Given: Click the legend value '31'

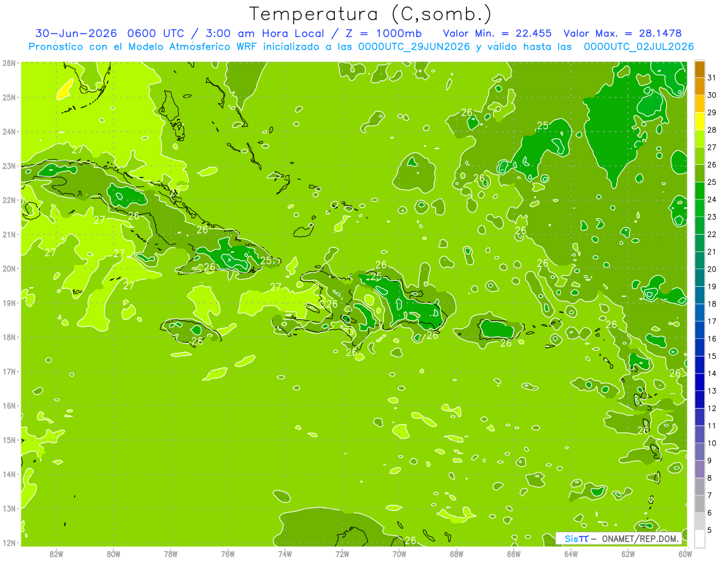Looking at the screenshot, I should point(712,78).
